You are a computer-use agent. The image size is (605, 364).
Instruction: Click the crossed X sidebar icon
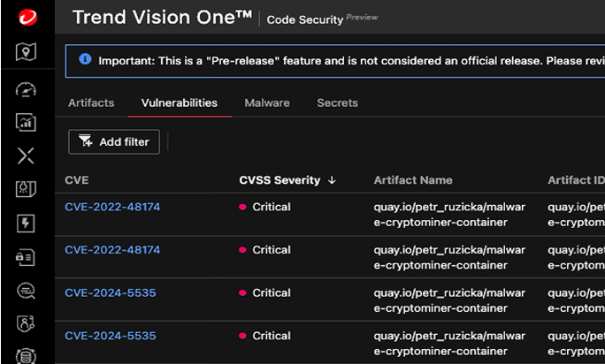tap(27, 156)
